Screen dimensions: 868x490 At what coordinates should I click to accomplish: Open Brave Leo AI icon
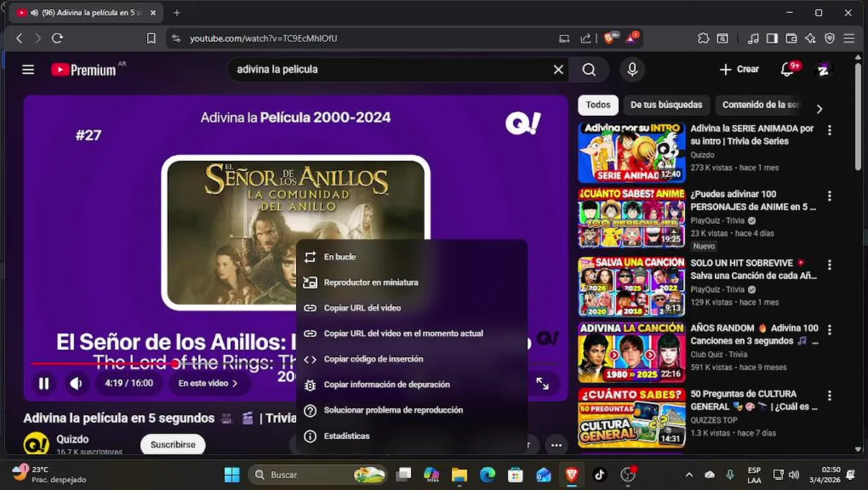pyautogui.click(x=810, y=39)
